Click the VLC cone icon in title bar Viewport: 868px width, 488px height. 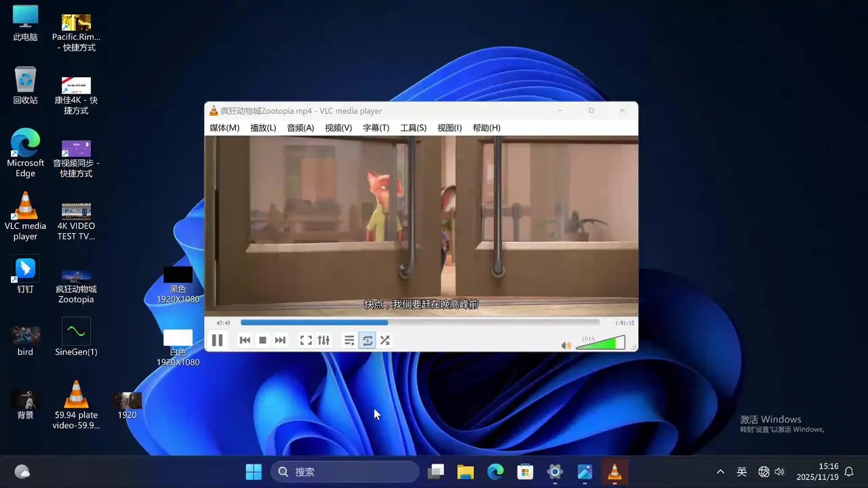[214, 110]
